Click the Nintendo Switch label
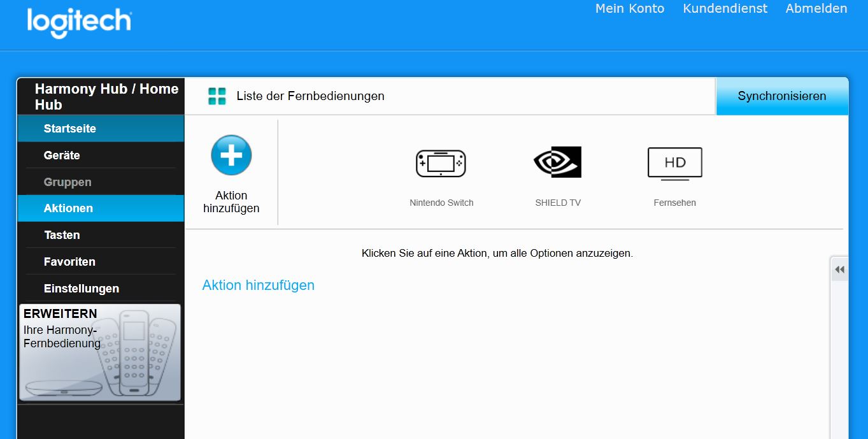The height and width of the screenshot is (439, 868). coord(441,203)
